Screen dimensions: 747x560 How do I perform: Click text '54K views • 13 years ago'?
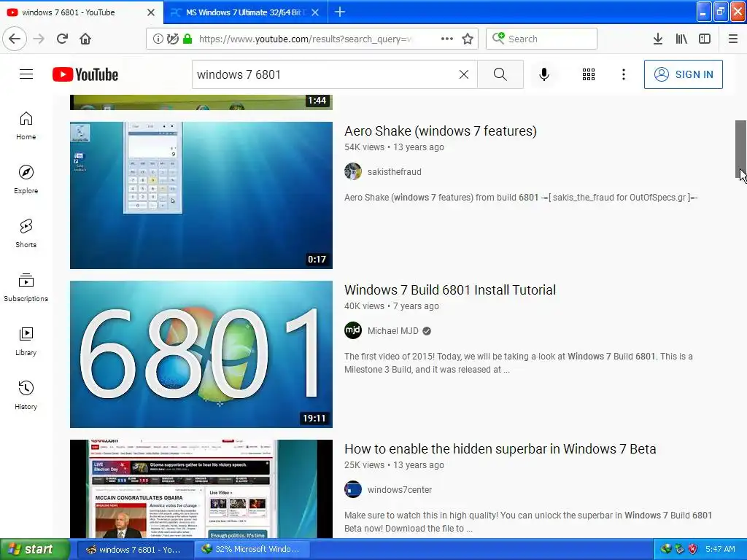coord(394,147)
